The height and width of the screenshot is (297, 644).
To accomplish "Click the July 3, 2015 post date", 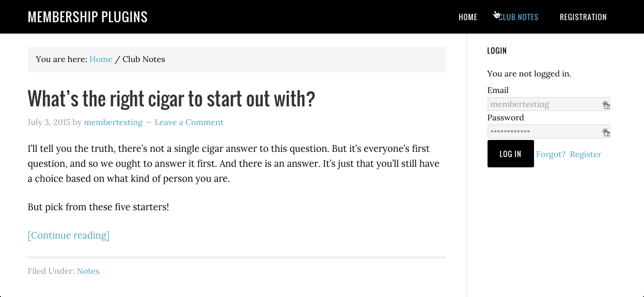I will 49,122.
